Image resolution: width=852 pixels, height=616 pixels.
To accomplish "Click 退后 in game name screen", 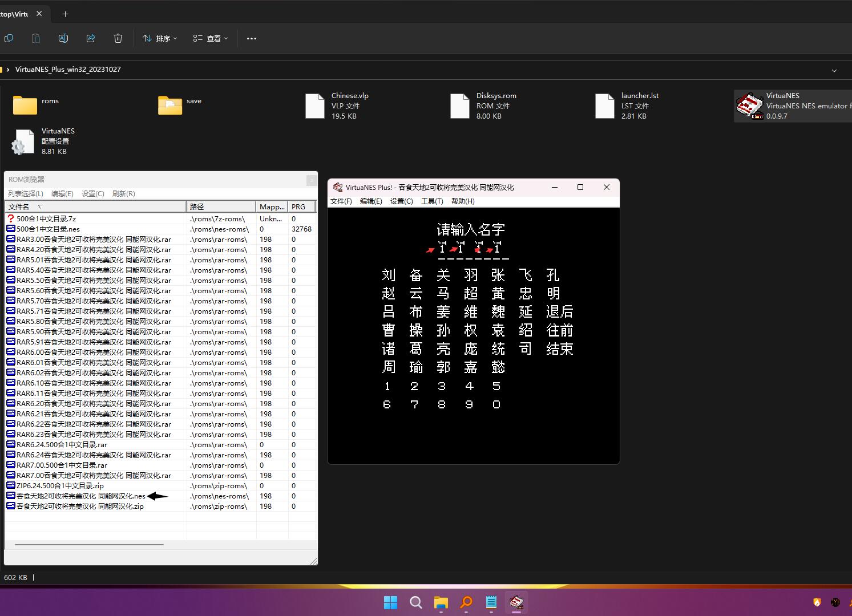I will click(x=559, y=311).
